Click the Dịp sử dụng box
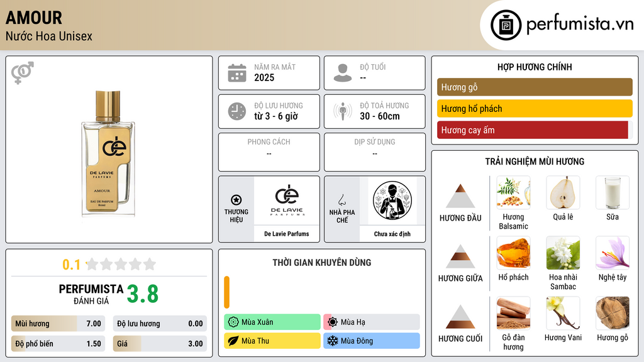644x362 pixels. click(375, 152)
